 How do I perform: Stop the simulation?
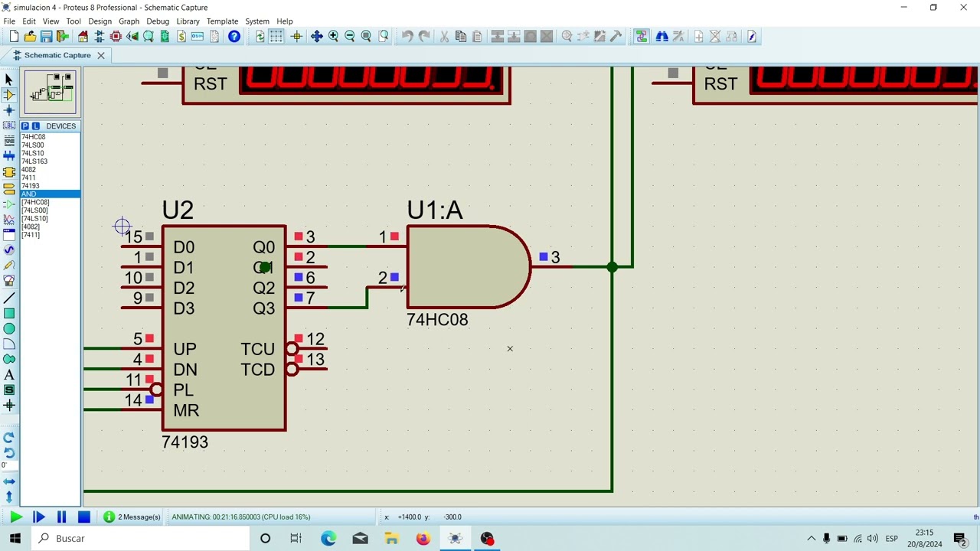coord(84,517)
